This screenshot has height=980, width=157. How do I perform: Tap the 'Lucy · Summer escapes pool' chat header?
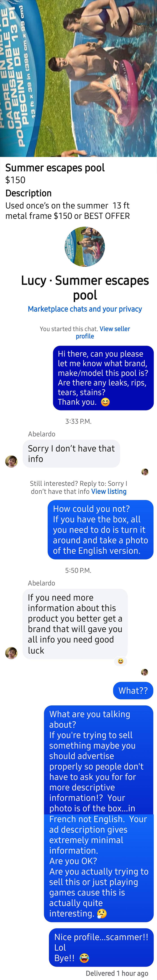point(85,288)
